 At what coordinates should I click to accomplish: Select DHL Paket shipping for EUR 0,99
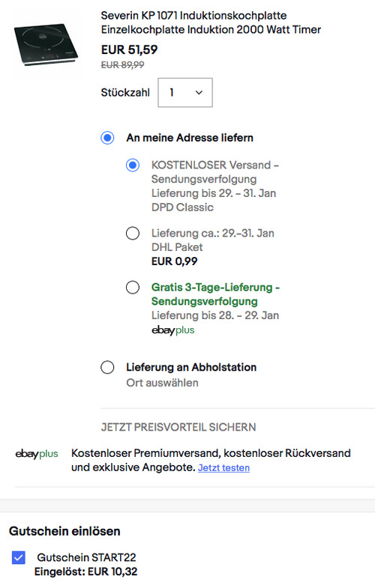[133, 233]
